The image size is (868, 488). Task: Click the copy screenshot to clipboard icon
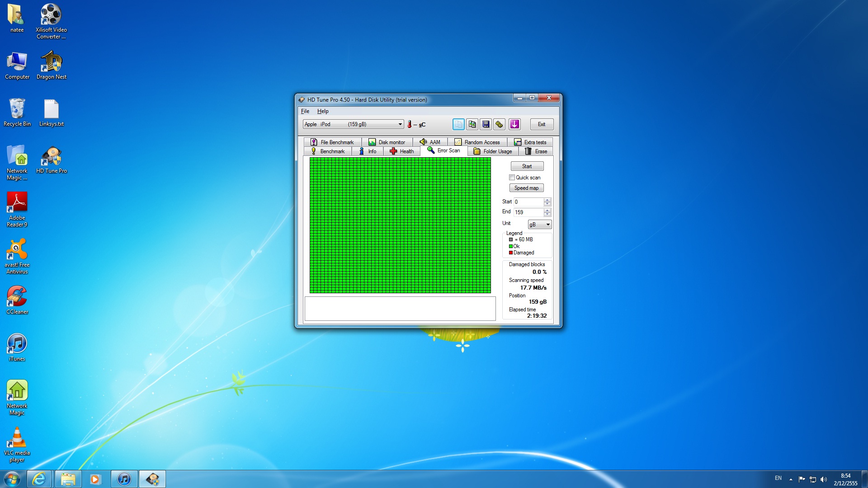pyautogui.click(x=472, y=124)
